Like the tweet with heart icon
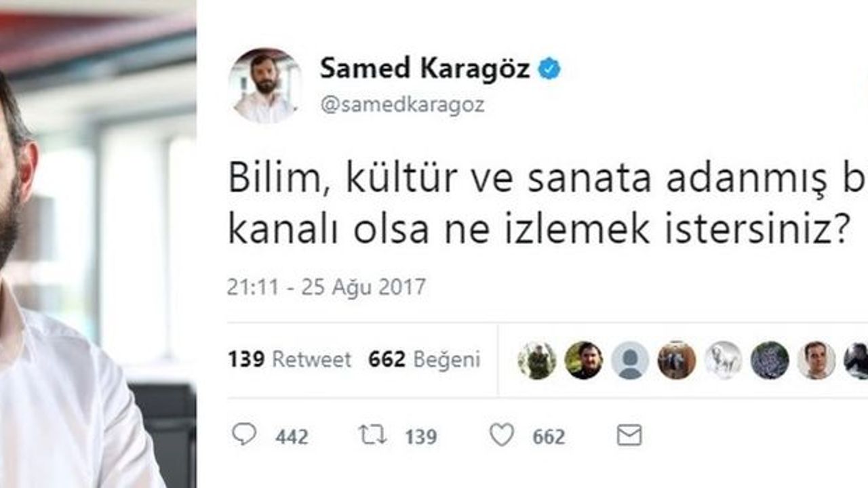Viewport: 868px width, 488px height. click(x=502, y=434)
